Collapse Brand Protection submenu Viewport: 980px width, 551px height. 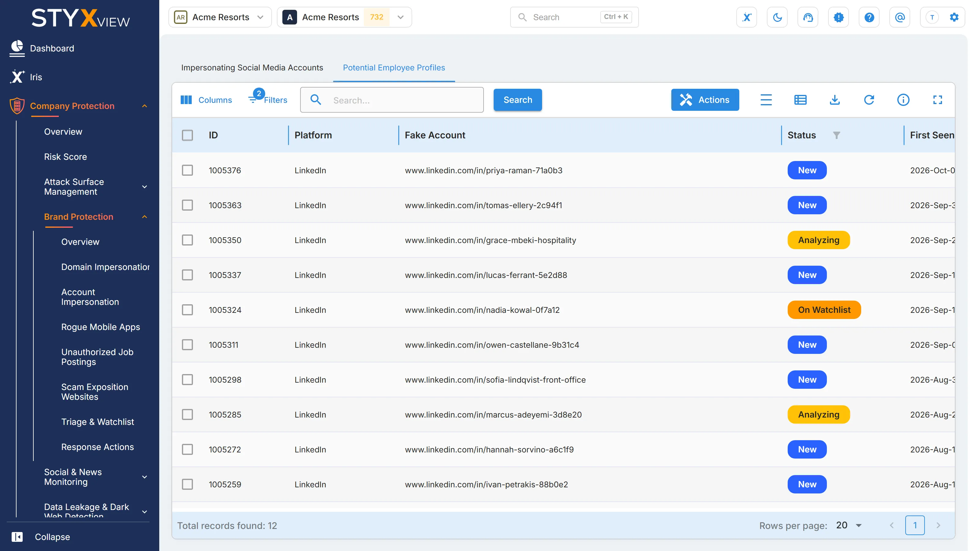pos(145,216)
